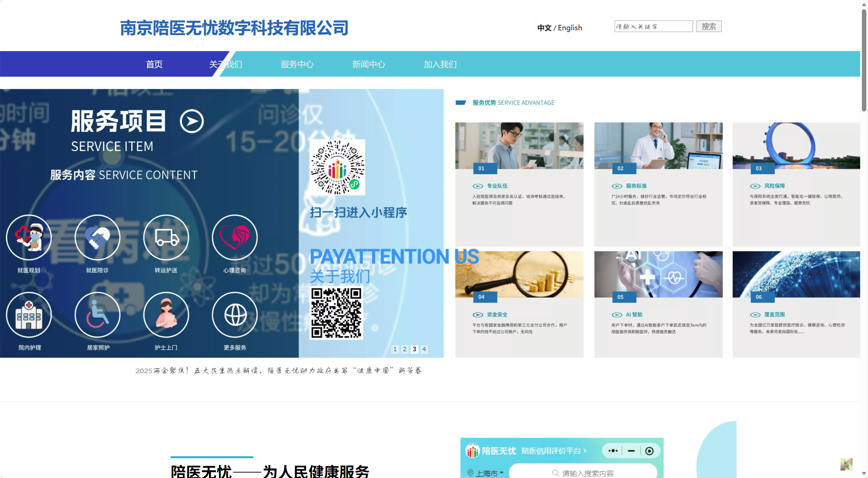The image size is (868, 478).
Task: Click the 扫一扫进入小程序 text
Action: (358, 212)
